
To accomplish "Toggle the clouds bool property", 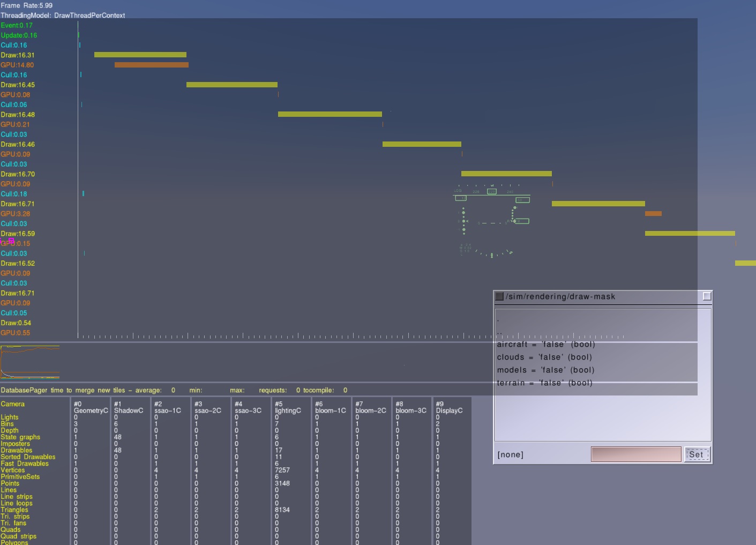I will (x=544, y=357).
